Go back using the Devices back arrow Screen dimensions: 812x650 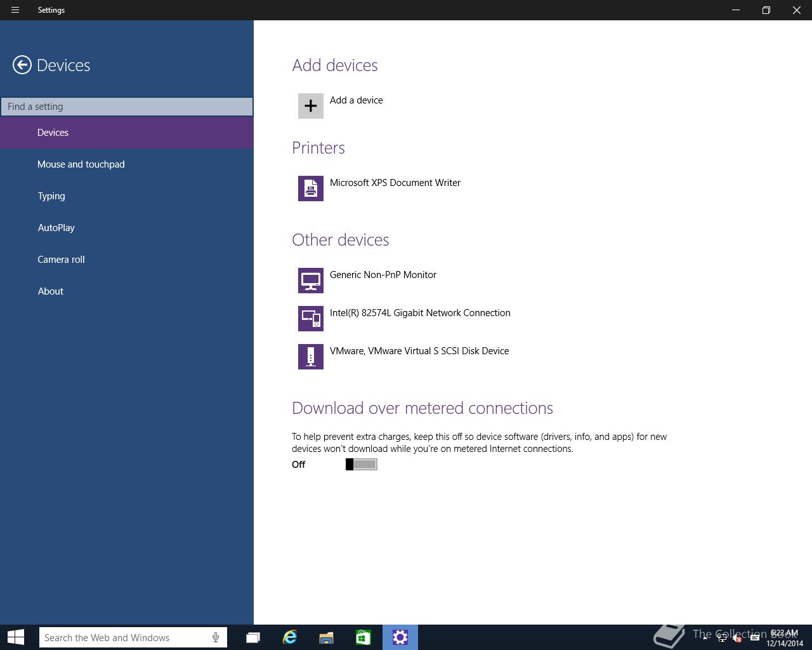point(22,65)
